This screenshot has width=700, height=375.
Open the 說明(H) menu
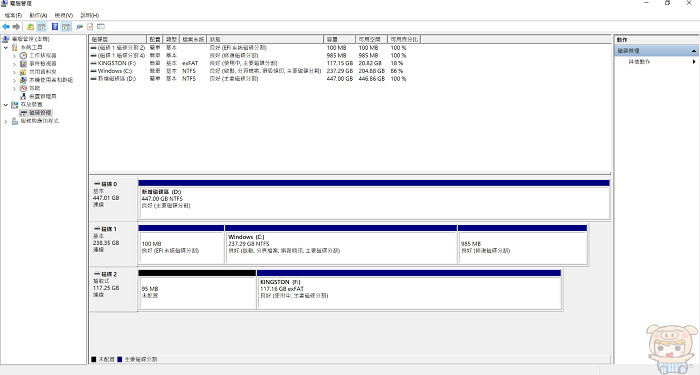tap(90, 15)
